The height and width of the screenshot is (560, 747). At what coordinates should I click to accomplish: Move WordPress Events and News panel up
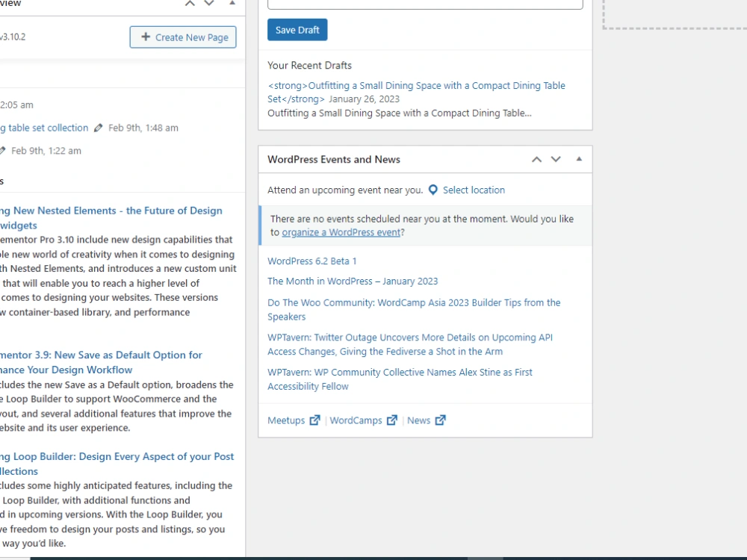click(536, 160)
